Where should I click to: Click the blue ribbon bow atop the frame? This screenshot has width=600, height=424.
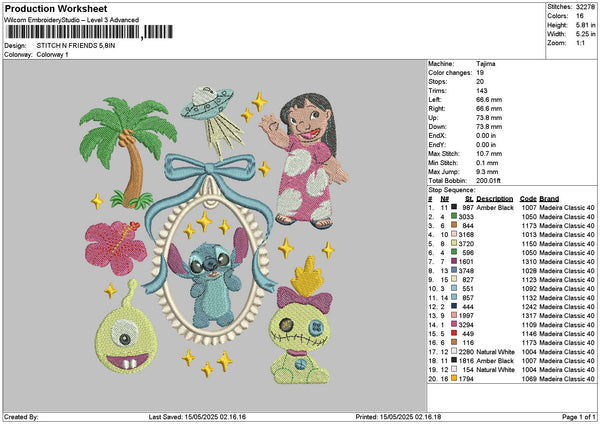coord(210,168)
